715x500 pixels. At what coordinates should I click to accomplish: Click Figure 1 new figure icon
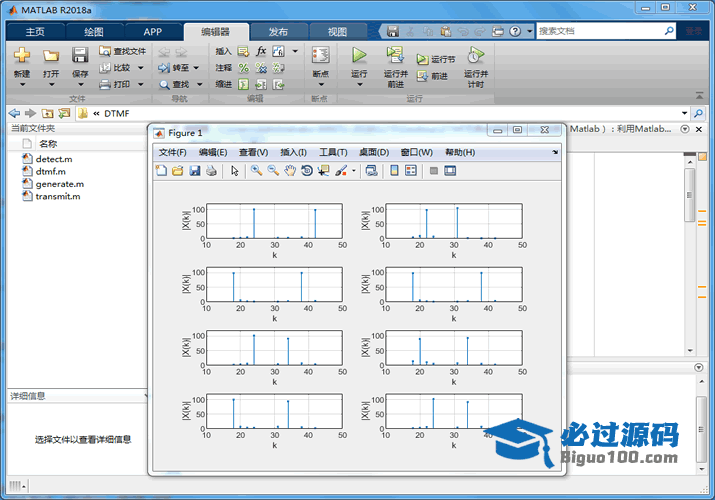[161, 171]
